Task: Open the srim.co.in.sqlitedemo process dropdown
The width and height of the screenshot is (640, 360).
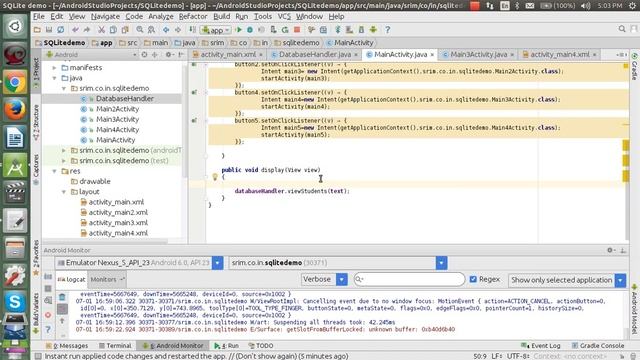Action: click(441, 263)
